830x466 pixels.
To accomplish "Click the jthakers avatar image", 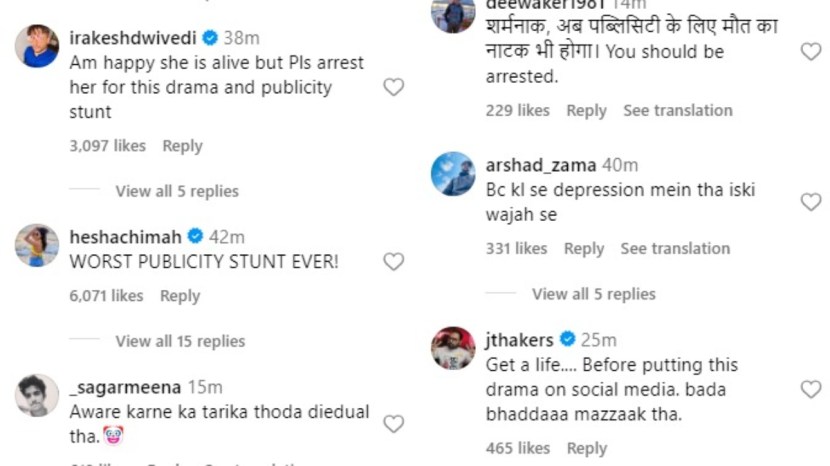I will [x=452, y=348].
